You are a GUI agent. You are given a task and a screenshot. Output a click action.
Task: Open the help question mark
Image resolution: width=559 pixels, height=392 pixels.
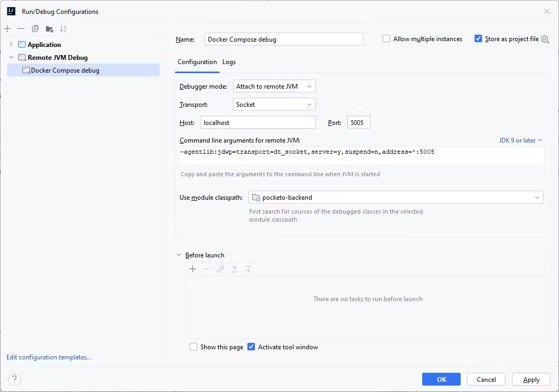point(14,379)
